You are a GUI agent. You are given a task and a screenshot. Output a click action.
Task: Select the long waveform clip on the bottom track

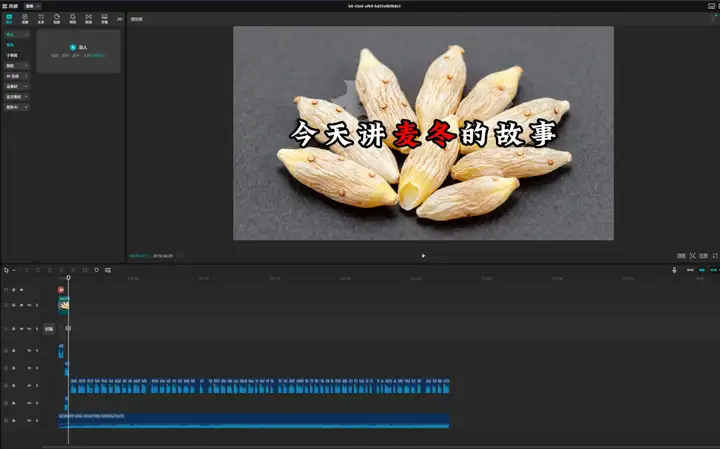pyautogui.click(x=254, y=421)
